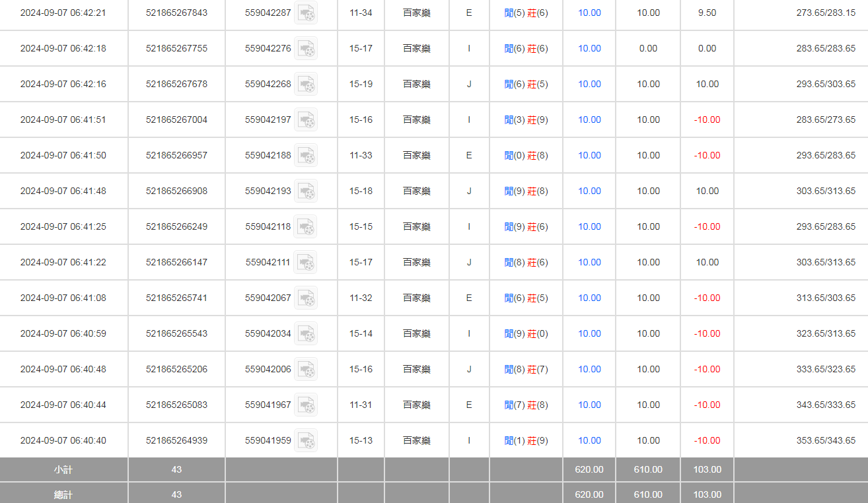Play replay for round 559042034

(305, 334)
